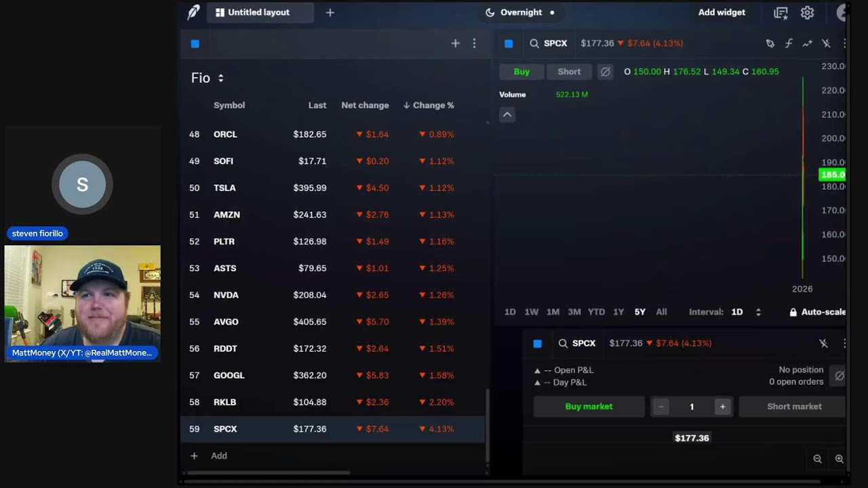Select the AMZN row in the watchlist
The height and width of the screenshot is (488, 868).
[x=333, y=215]
